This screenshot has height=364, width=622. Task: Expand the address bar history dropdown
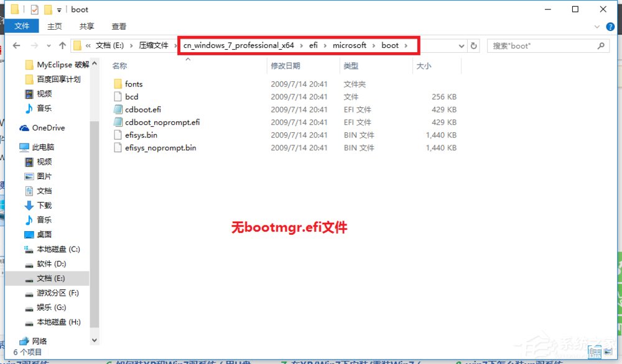(x=462, y=45)
